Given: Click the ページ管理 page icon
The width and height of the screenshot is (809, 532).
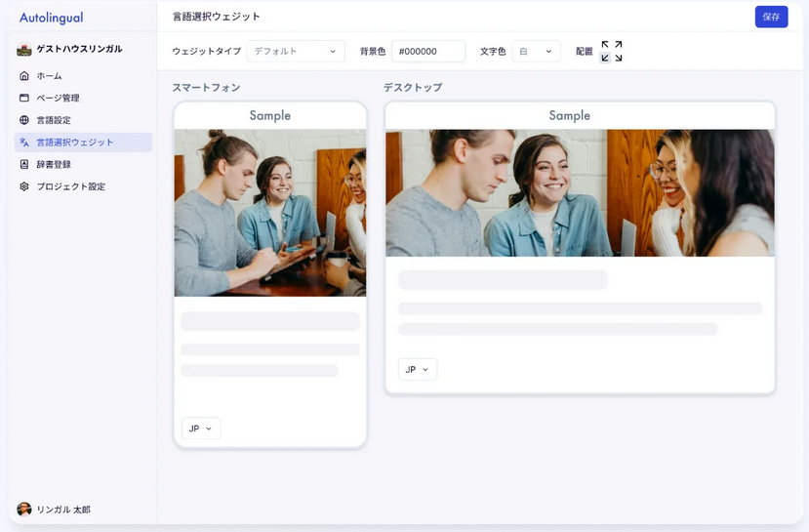Looking at the screenshot, I should pos(24,98).
